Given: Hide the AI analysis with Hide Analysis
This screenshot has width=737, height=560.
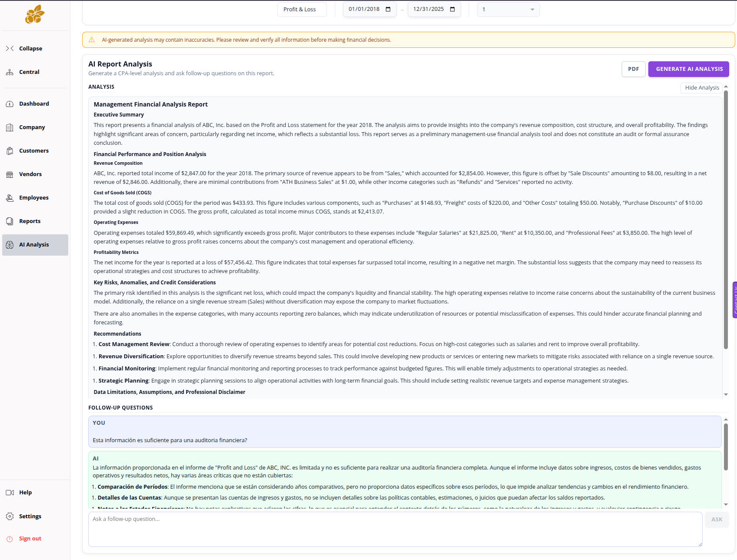Looking at the screenshot, I should 701,87.
